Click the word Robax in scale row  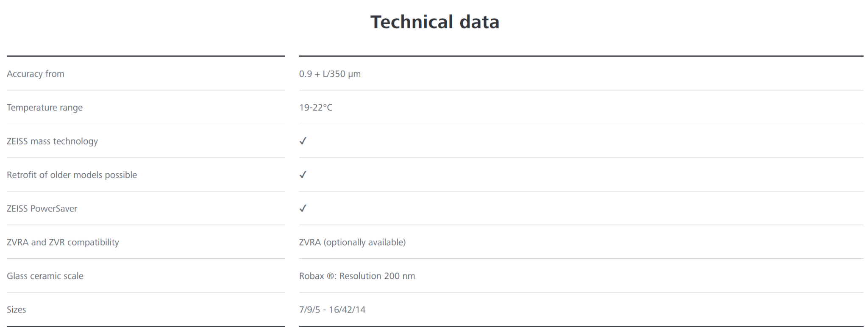pos(312,276)
